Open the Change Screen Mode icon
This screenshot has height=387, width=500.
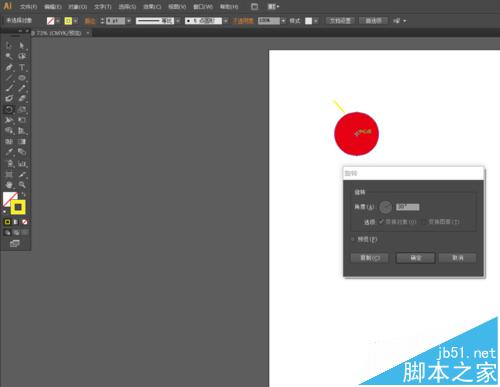tap(14, 244)
